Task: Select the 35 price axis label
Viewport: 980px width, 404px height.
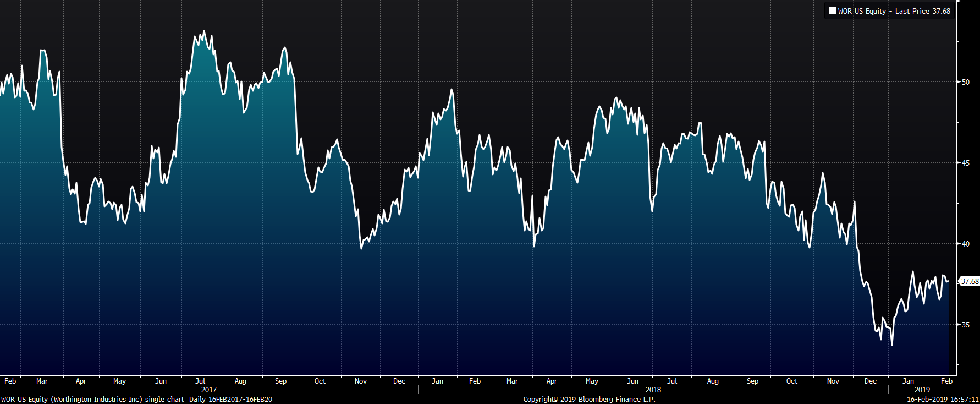Action: pos(966,325)
